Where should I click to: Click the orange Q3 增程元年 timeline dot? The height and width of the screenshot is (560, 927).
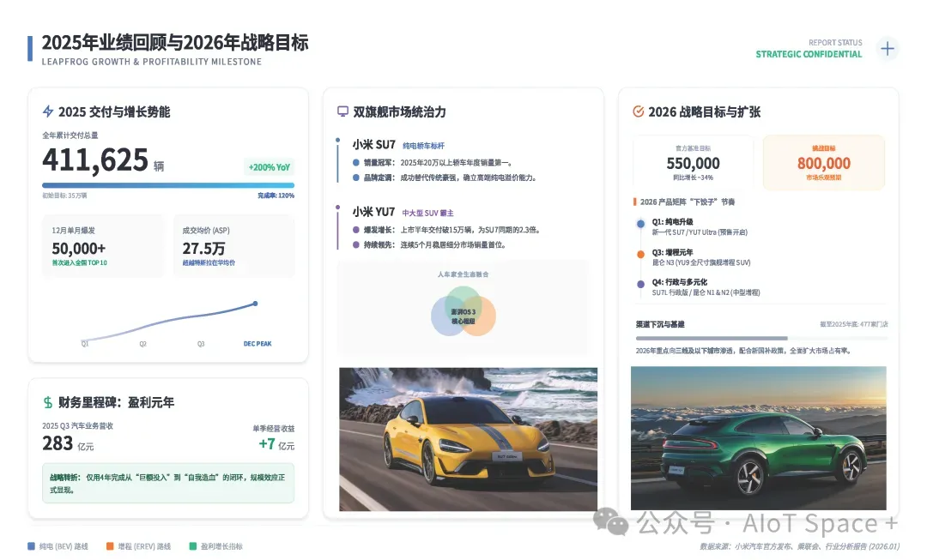640,254
